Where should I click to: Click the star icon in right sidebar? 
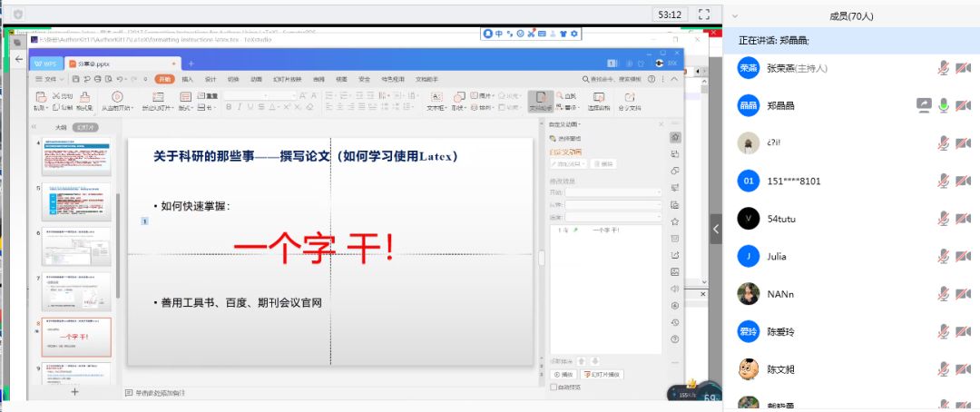675,221
